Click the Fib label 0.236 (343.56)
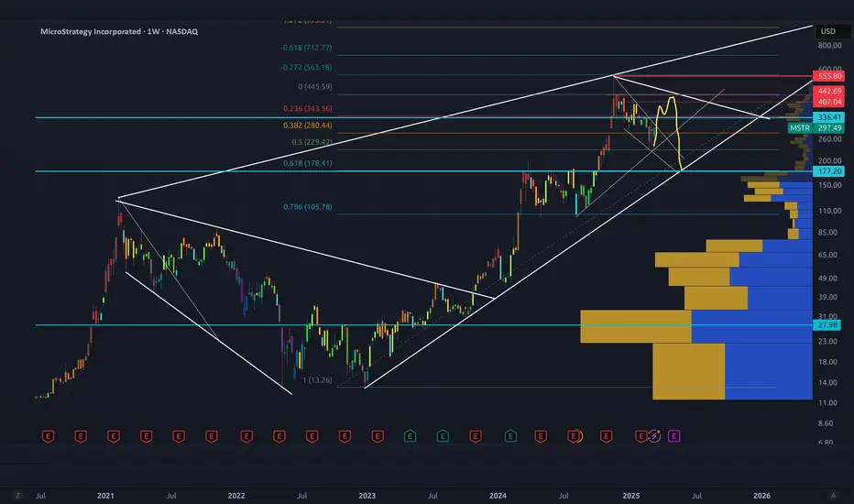This screenshot has height=504, width=854. pos(307,108)
